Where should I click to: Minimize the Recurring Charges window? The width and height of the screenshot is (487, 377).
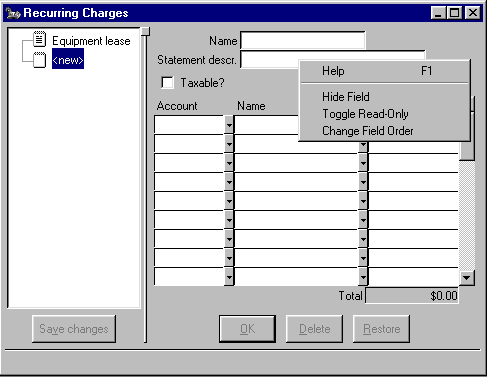coord(438,13)
